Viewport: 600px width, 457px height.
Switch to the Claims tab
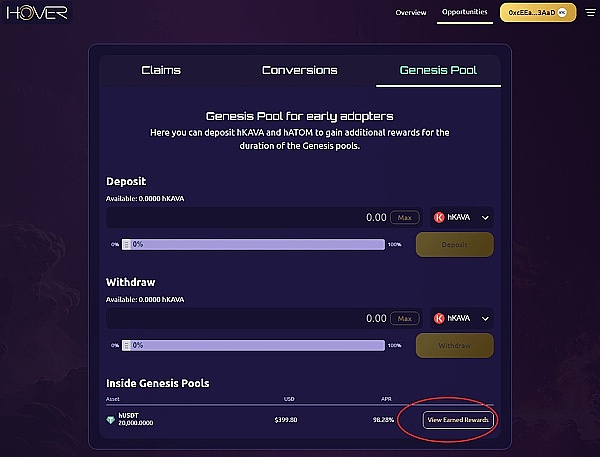[x=162, y=70]
